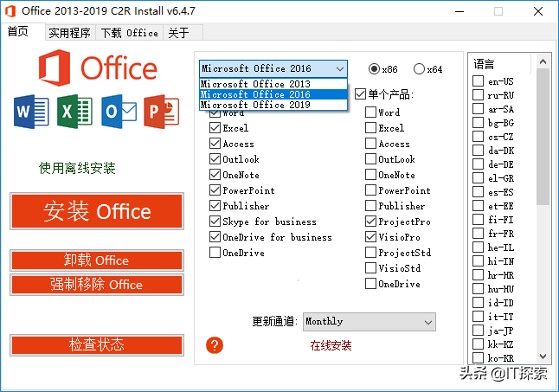This screenshot has height=392, width=559.
Task: Check the fr-FR language
Action: [x=478, y=234]
